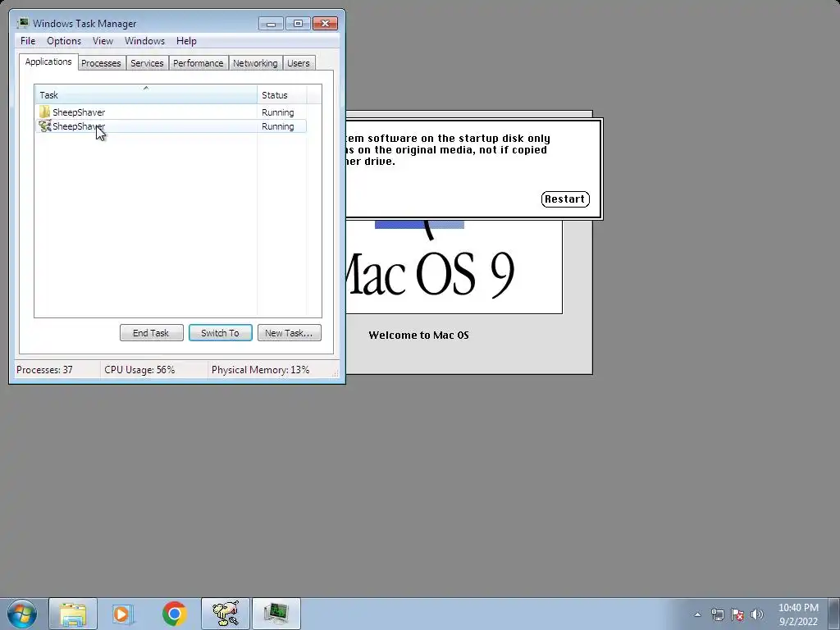The width and height of the screenshot is (840, 630).
Task: Click Processes: 37 in status bar
Action: [44, 370]
